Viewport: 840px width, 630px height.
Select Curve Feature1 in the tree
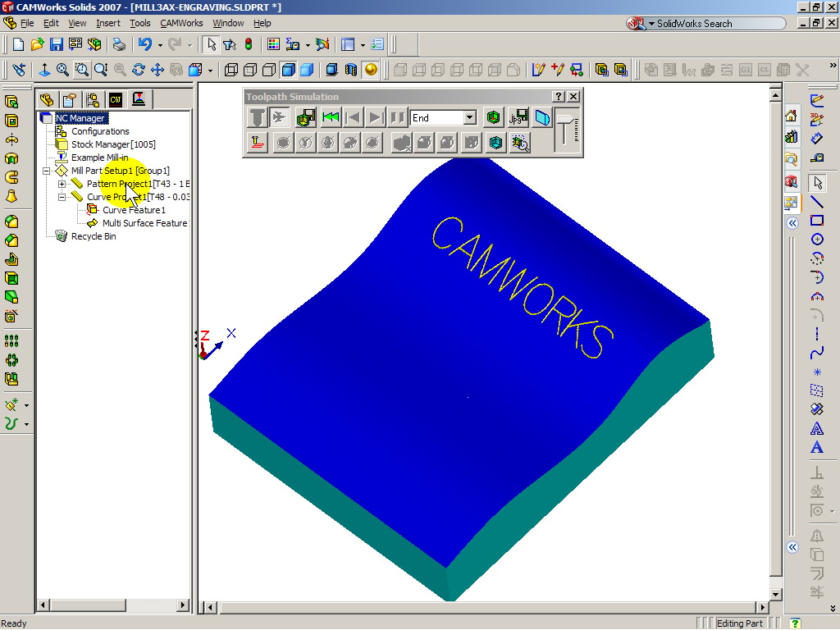(x=134, y=210)
